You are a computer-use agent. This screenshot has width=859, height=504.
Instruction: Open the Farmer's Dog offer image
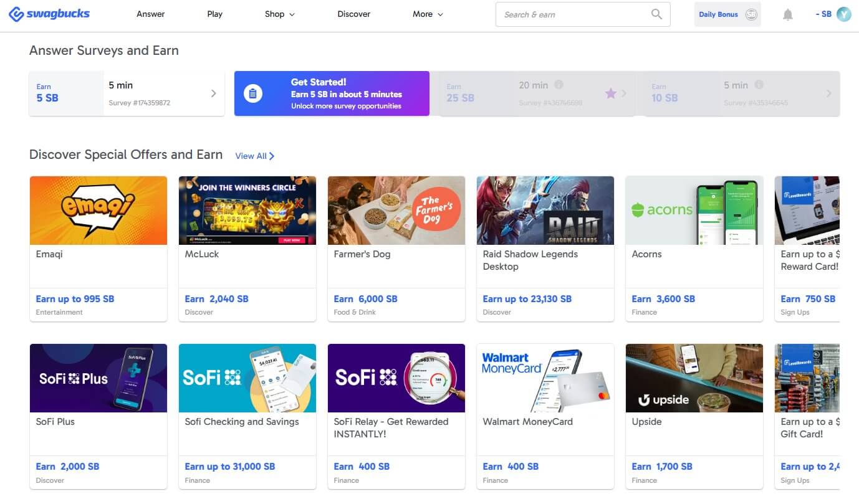click(396, 211)
